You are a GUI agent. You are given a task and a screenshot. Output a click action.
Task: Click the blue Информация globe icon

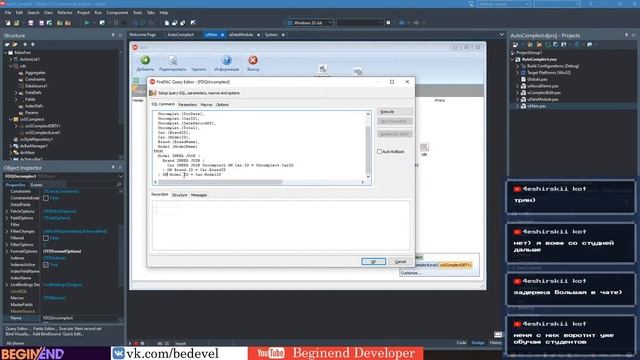tap(227, 60)
